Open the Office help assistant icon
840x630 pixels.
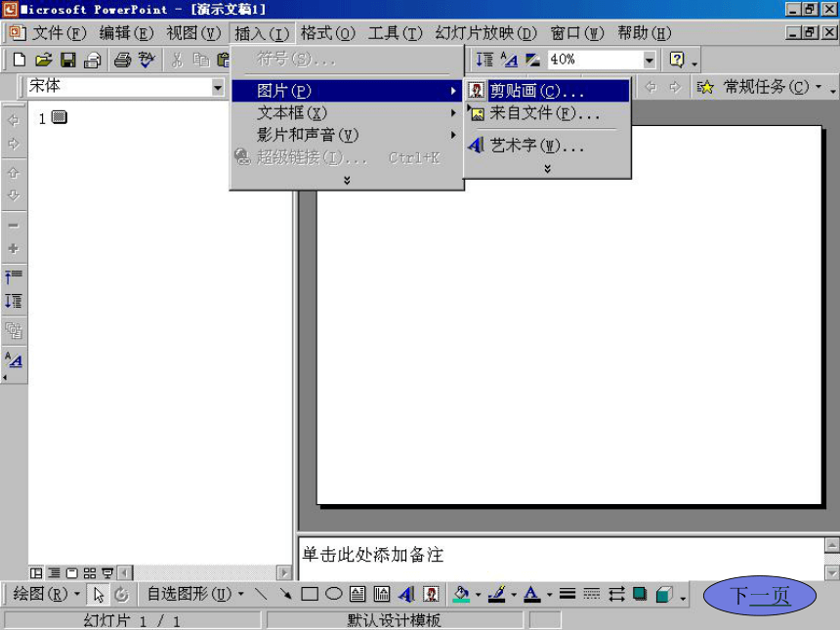[x=677, y=60]
